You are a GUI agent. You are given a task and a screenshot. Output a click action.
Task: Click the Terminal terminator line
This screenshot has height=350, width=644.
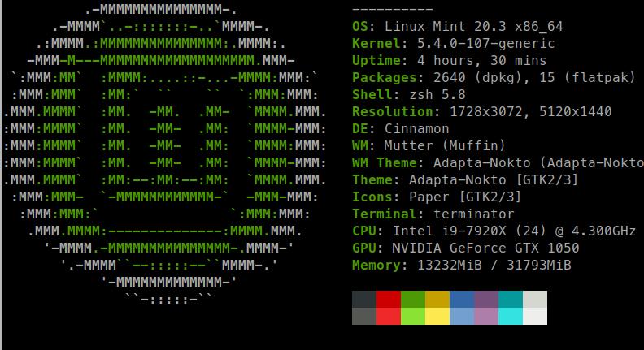pyautogui.click(x=433, y=214)
